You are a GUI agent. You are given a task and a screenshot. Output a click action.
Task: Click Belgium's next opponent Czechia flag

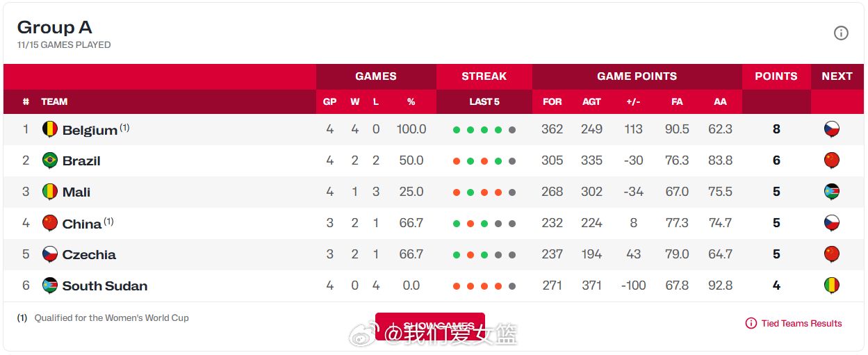[x=831, y=129]
